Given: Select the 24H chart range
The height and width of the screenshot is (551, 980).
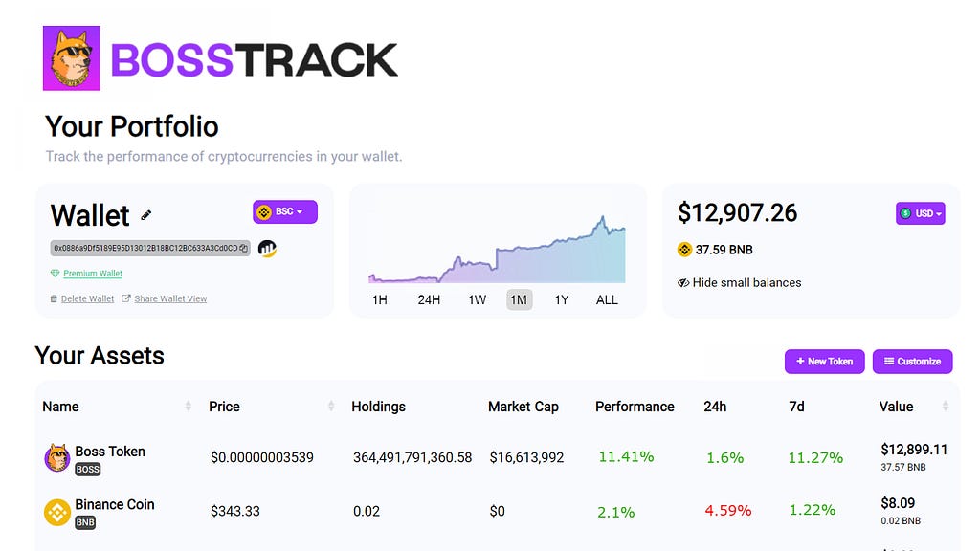Looking at the screenshot, I should point(429,299).
